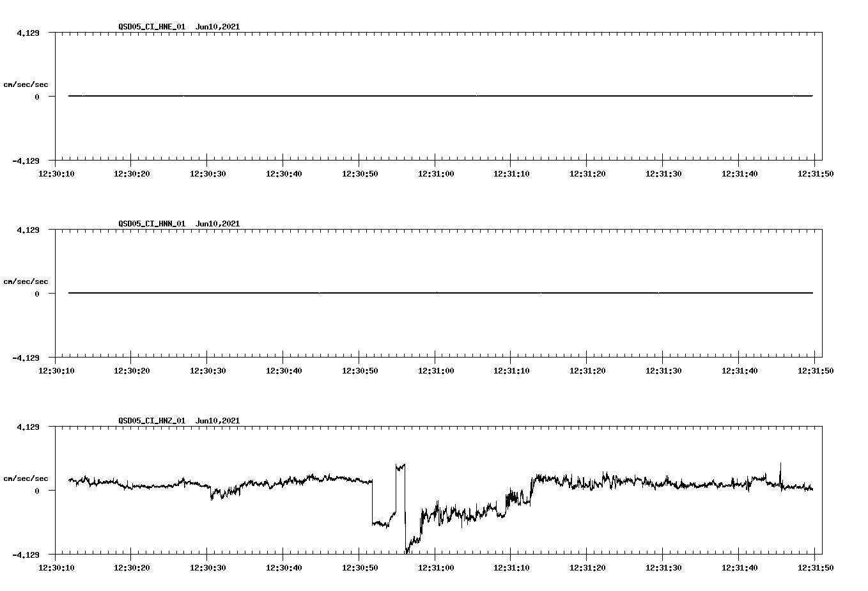Click the 12:30:50 time label under HNE plot
868x591 pixels.
(x=359, y=173)
